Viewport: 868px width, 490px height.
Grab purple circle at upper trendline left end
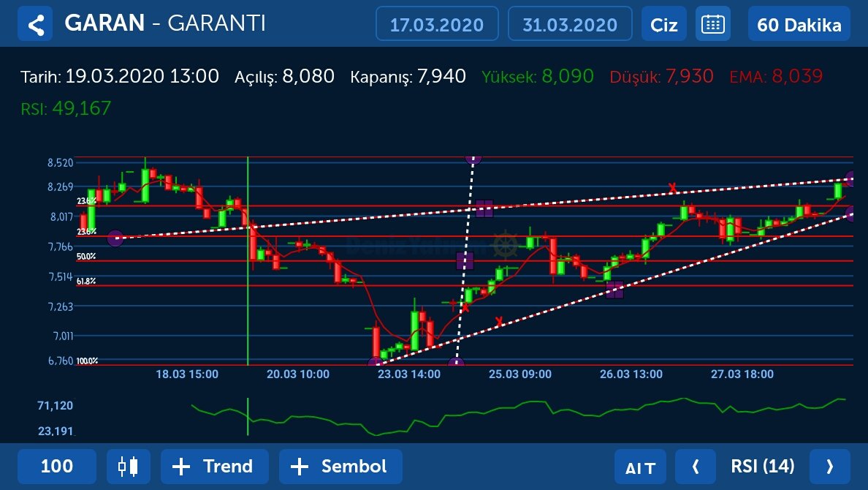coord(115,238)
